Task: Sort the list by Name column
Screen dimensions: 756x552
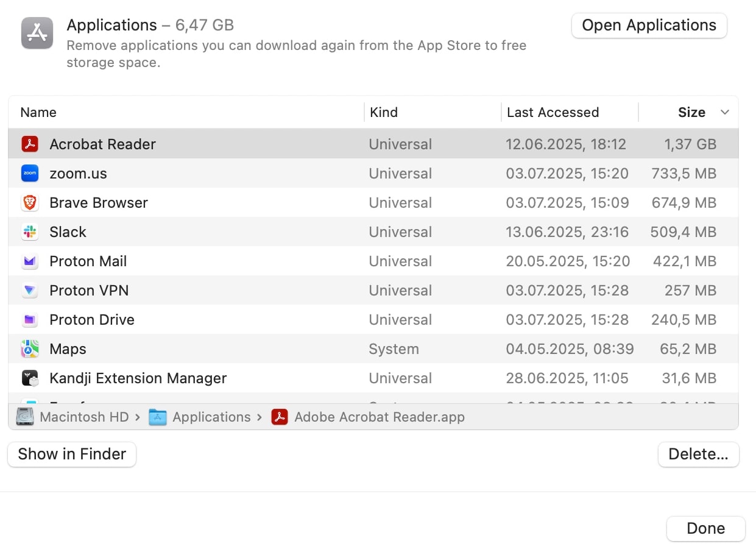Action: tap(38, 113)
